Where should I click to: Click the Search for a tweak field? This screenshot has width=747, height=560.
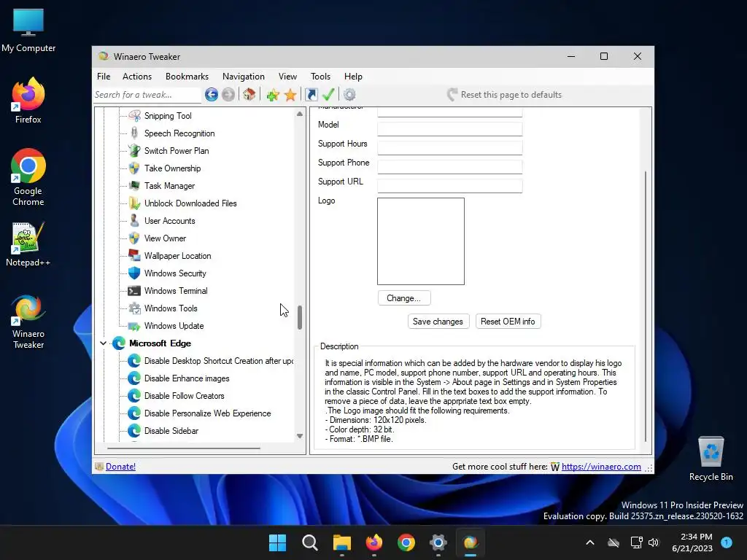pyautogui.click(x=147, y=95)
